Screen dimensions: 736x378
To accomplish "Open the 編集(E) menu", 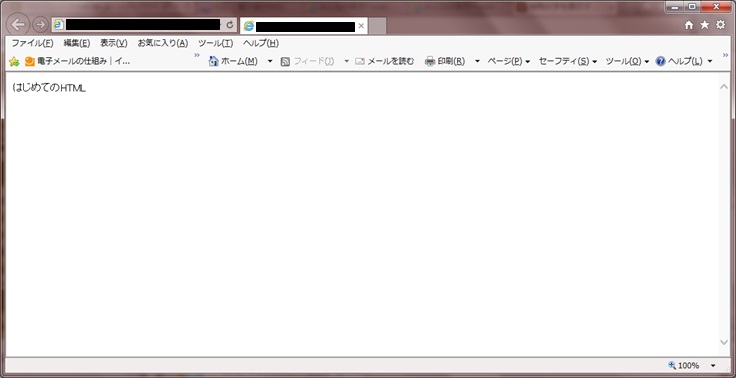I will coord(77,43).
